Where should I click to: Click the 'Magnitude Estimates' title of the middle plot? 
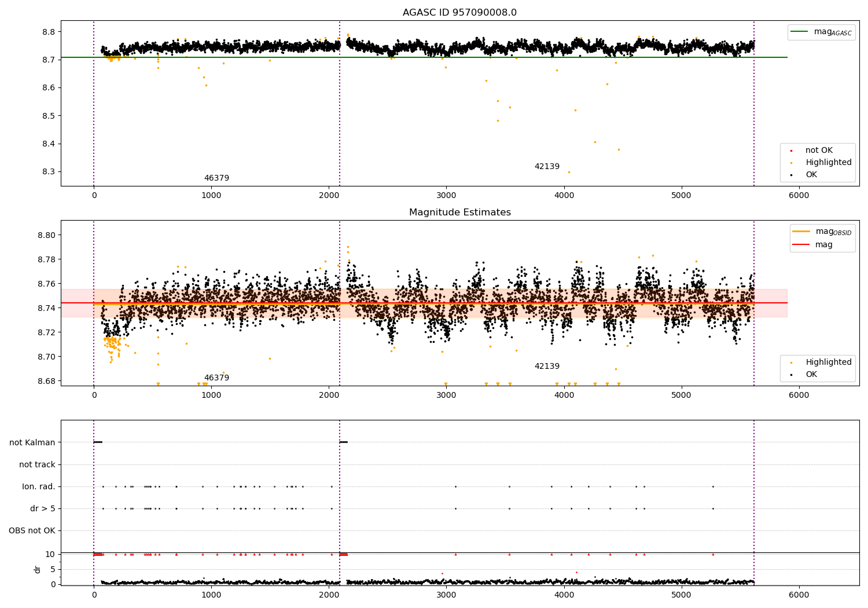[x=459, y=213]
